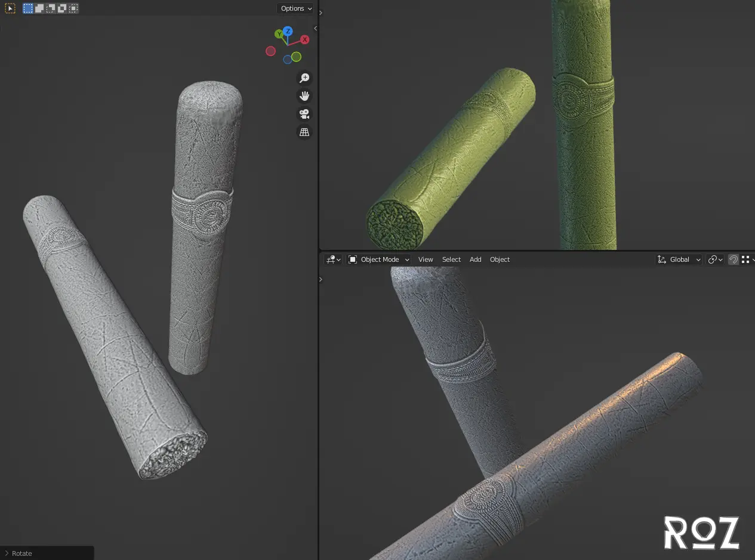The width and height of the screenshot is (755, 560).
Task: Toggle the snapping magnet button
Action: point(734,259)
